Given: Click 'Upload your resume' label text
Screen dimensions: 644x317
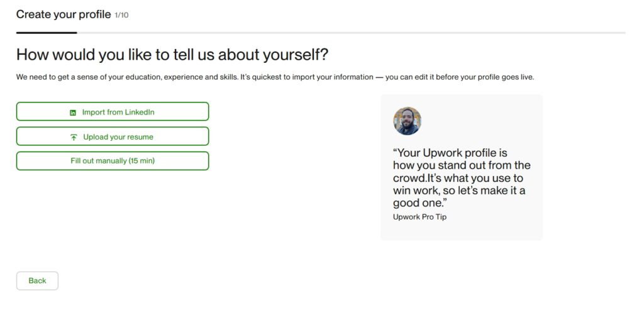Looking at the screenshot, I should (118, 136).
